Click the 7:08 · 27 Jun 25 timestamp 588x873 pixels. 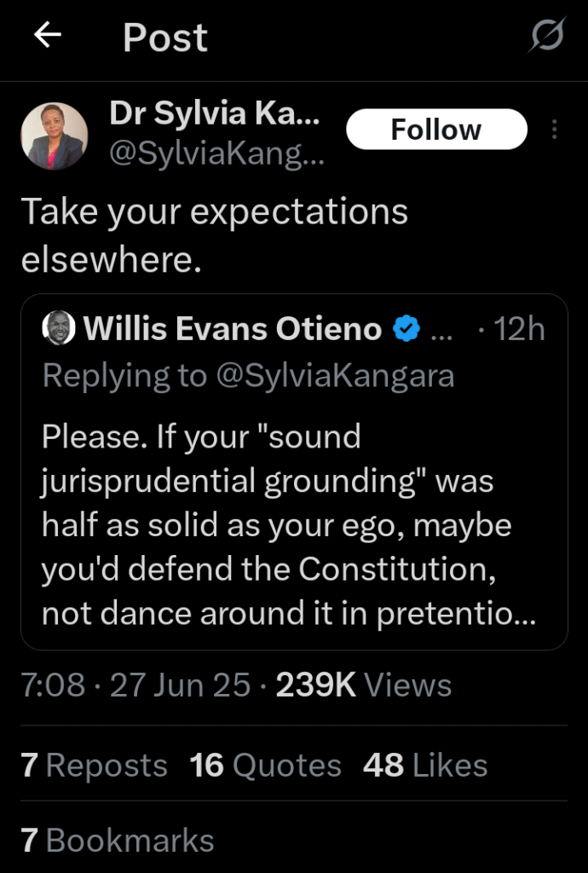point(136,685)
